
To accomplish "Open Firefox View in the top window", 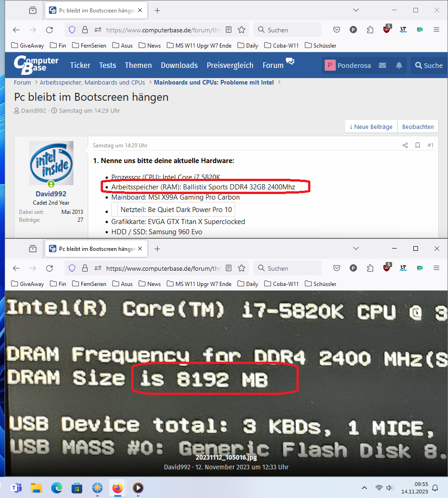I will (x=33, y=11).
